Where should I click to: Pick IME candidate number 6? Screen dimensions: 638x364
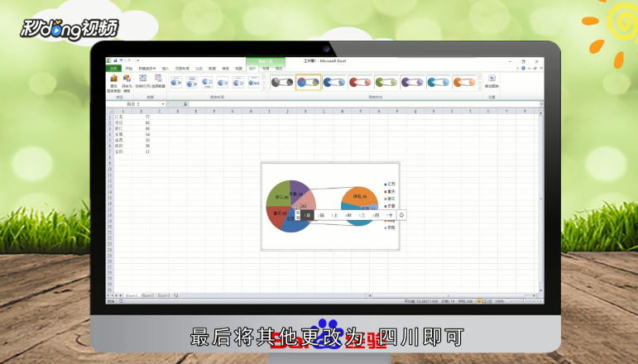[x=376, y=215]
